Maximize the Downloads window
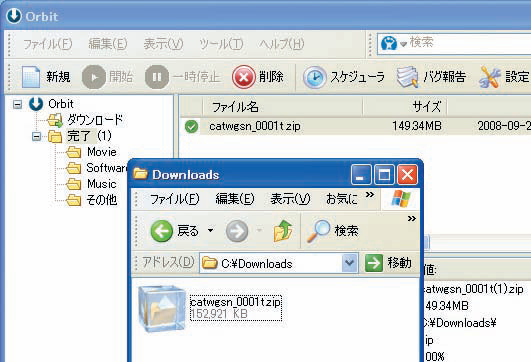531x362 pixels. click(384, 175)
